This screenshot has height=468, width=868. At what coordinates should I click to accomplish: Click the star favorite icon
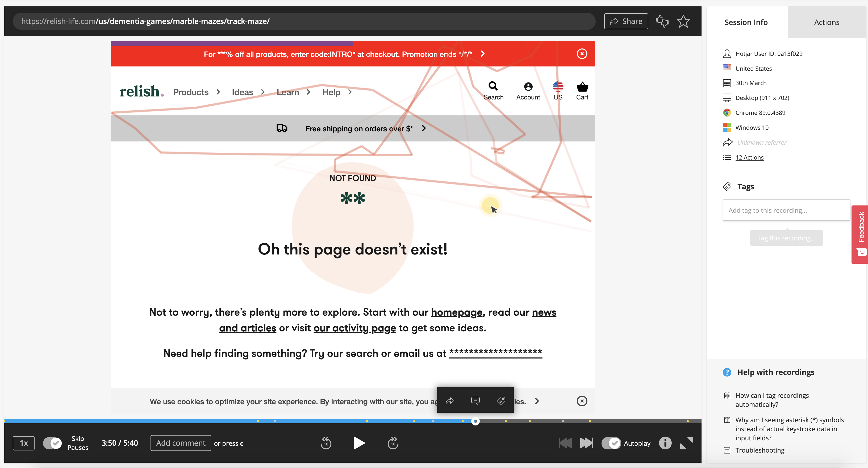(683, 22)
